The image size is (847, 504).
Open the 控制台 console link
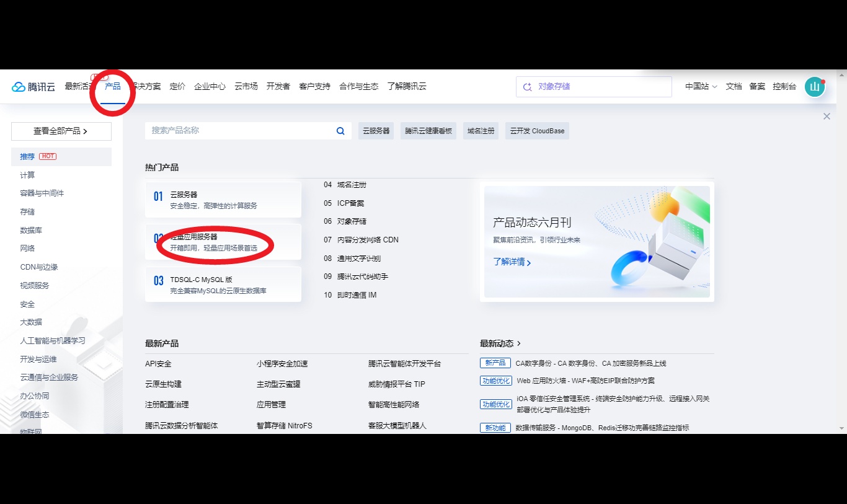point(784,87)
